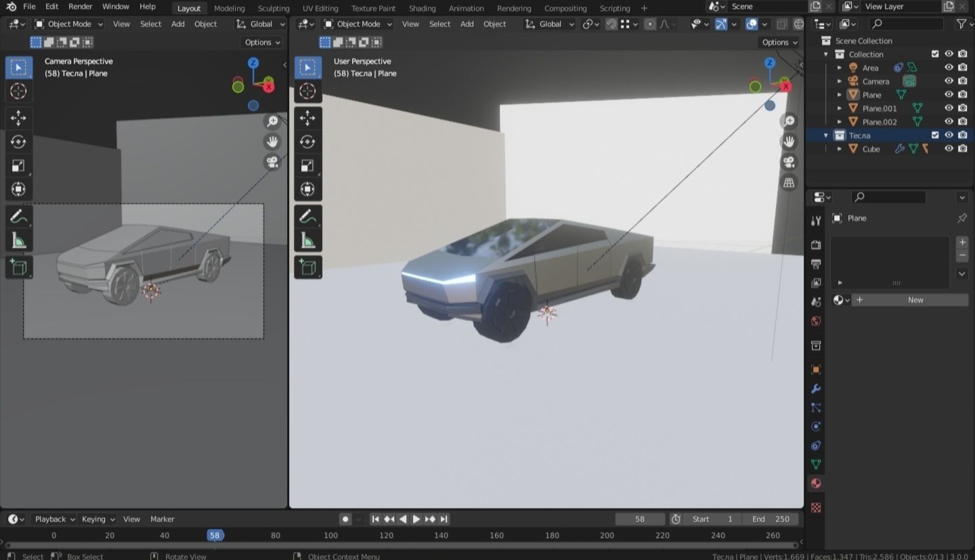Toggle camera view button in the right viewport
Viewport: 975px width, 560px height.
tap(789, 163)
